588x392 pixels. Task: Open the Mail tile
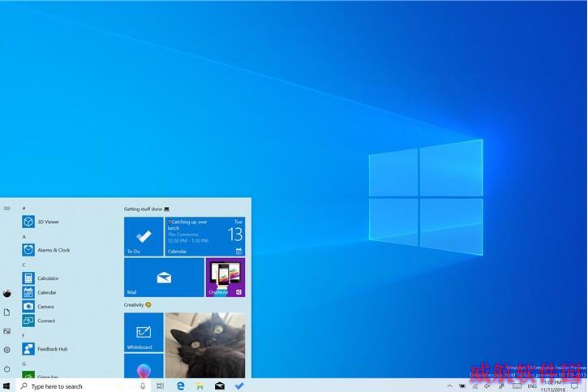coord(164,278)
